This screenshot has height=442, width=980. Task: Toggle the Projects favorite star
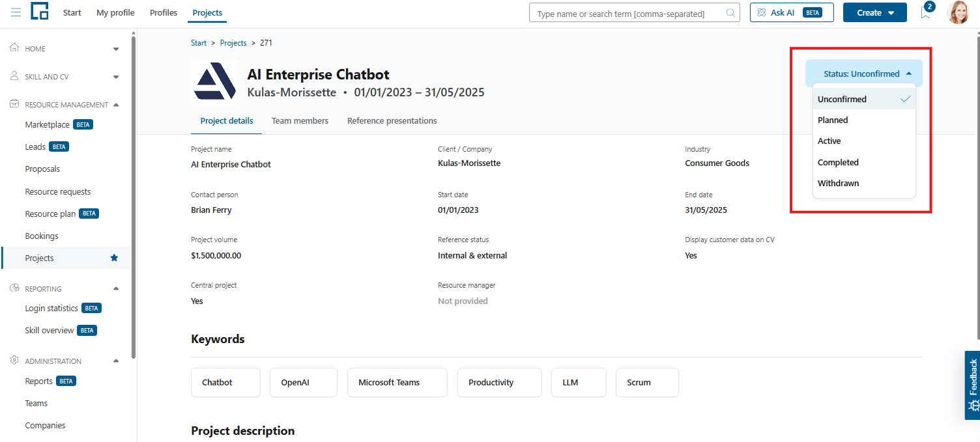click(115, 258)
